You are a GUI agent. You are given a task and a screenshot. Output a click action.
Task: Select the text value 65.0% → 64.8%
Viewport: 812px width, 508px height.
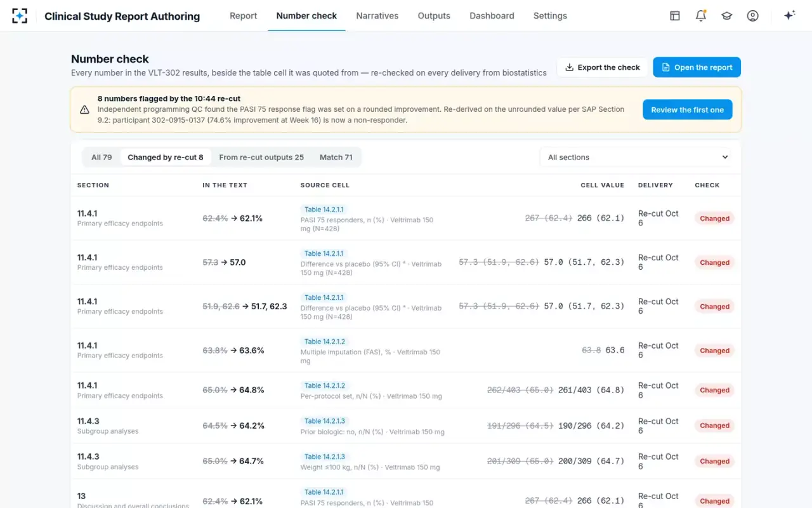[233, 391]
